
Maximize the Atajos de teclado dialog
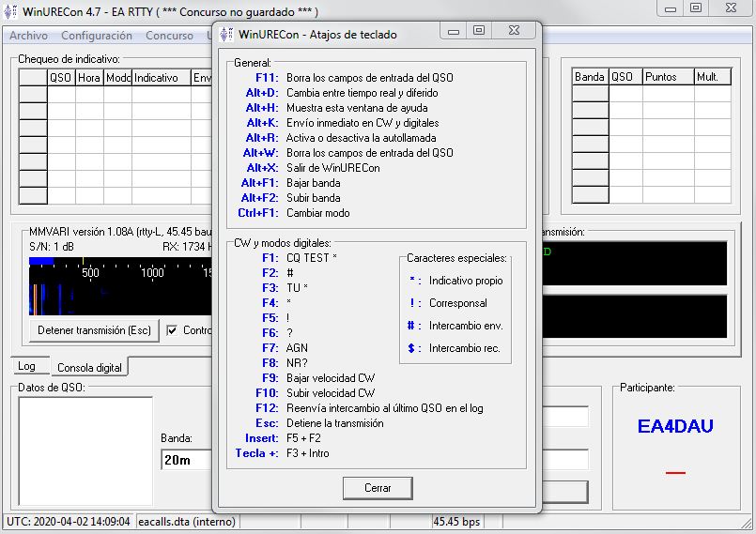pyautogui.click(x=479, y=31)
